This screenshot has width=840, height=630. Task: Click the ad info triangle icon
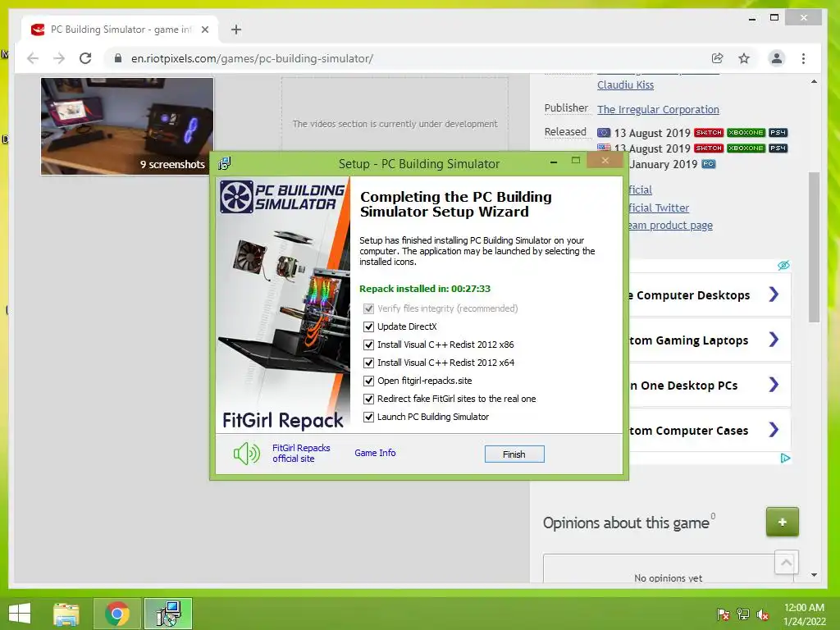click(x=785, y=458)
